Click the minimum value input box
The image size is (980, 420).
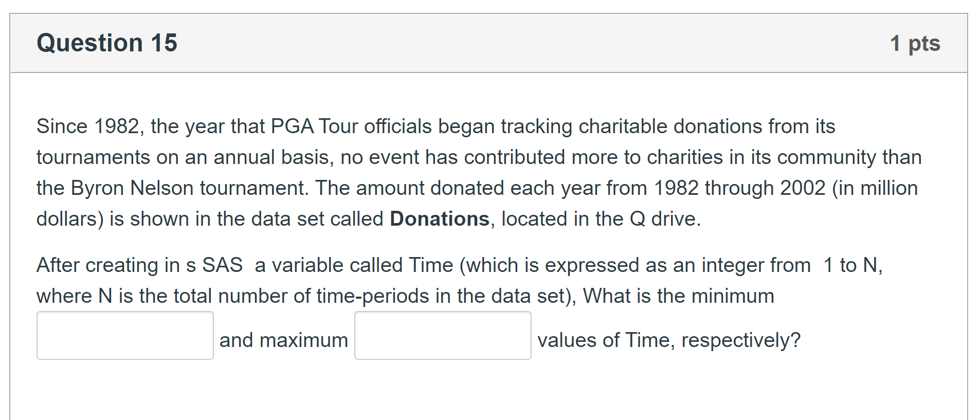pos(125,335)
